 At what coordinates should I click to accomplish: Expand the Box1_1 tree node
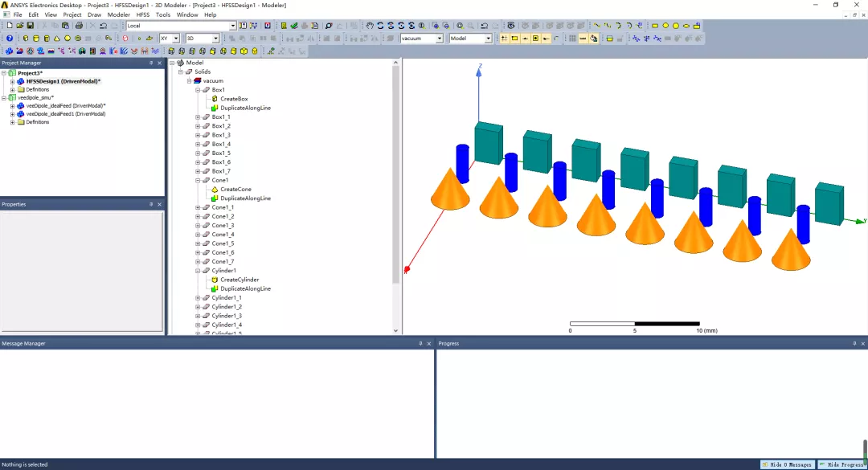198,116
